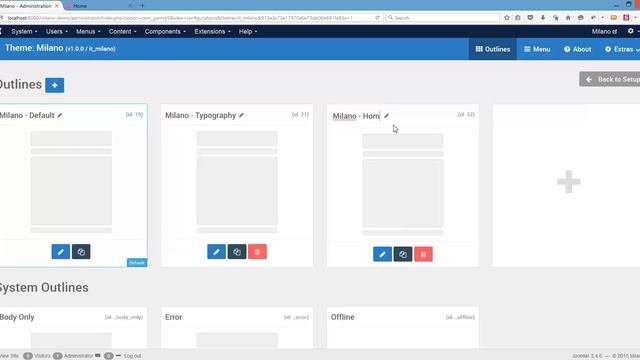Add a new outline with the plus button
Screen dimensions: 640x360
point(55,85)
